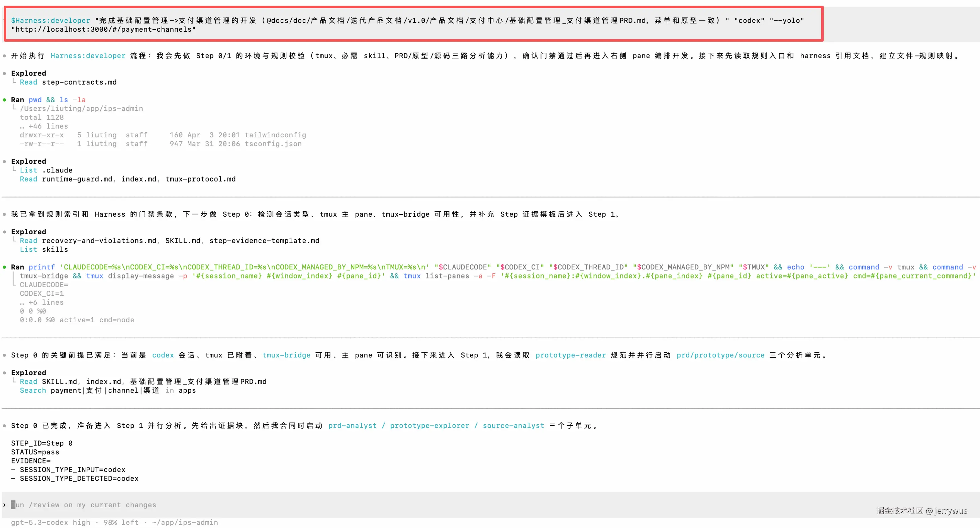Click the gray bullet beside first 'Explored'
Screen dimensions: 980x528
point(4,73)
